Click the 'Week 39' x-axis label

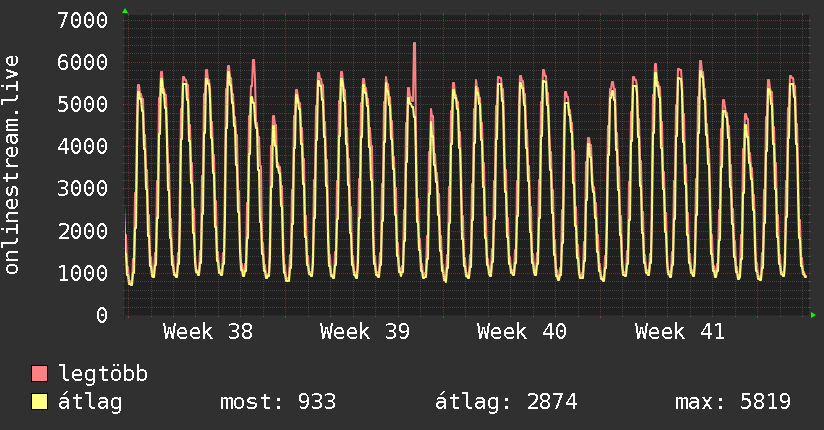tap(365, 332)
